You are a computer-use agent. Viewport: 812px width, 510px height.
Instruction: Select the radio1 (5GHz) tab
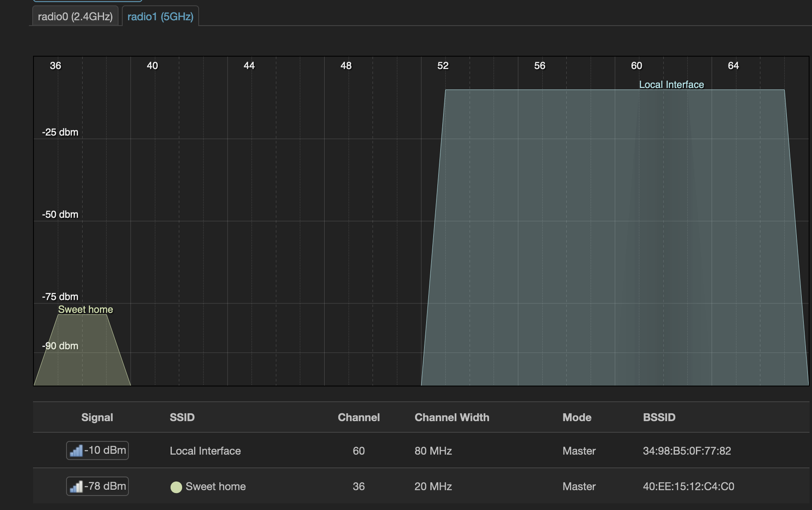[x=160, y=17]
